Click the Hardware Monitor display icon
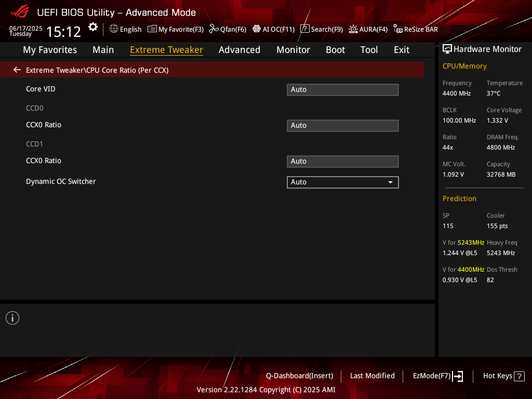The image size is (532, 399). click(447, 49)
